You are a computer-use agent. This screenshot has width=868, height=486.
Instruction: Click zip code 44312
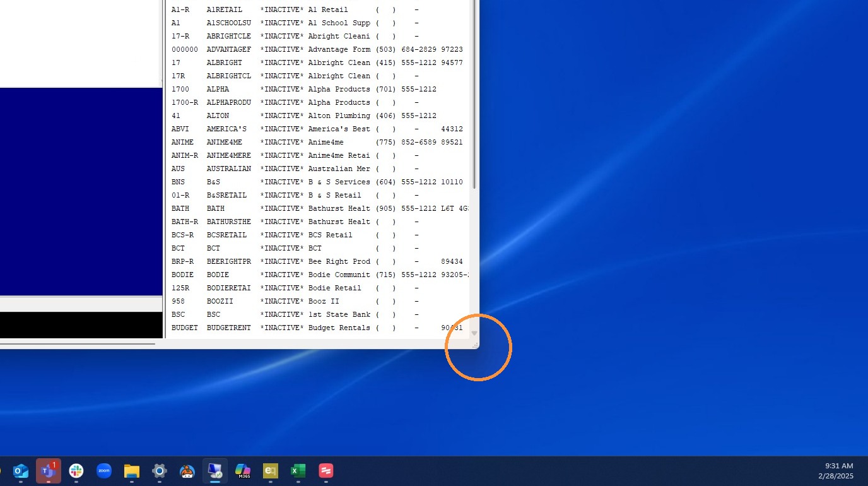coord(452,129)
